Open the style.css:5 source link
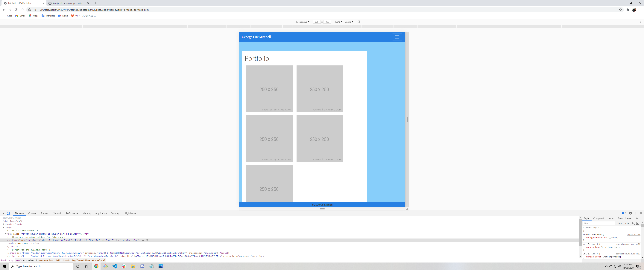This screenshot has height=270, width=644. (x=633, y=234)
